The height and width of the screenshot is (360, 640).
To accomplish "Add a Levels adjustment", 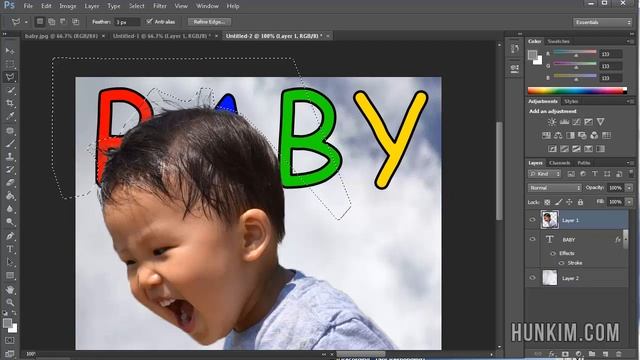I will (564, 122).
